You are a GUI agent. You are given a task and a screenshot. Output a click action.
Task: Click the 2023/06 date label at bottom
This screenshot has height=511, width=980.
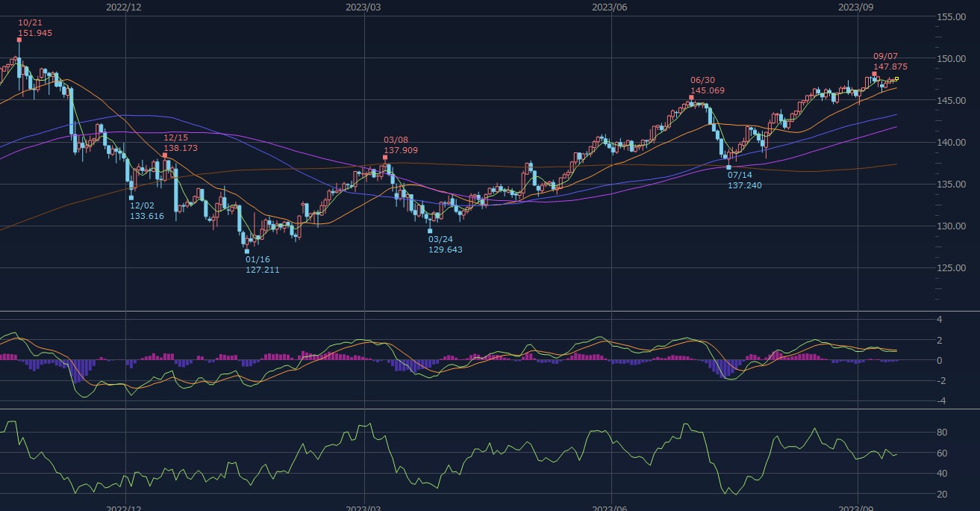click(x=610, y=507)
